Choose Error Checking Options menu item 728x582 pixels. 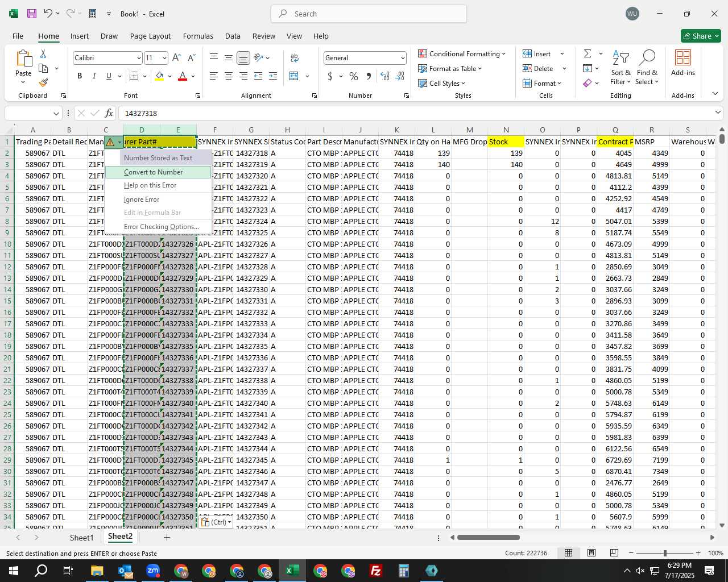(x=158, y=226)
